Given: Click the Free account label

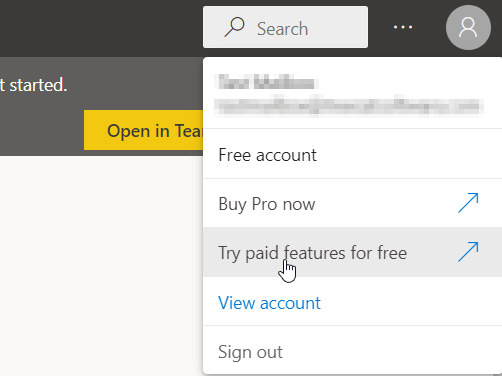Looking at the screenshot, I should [267, 155].
